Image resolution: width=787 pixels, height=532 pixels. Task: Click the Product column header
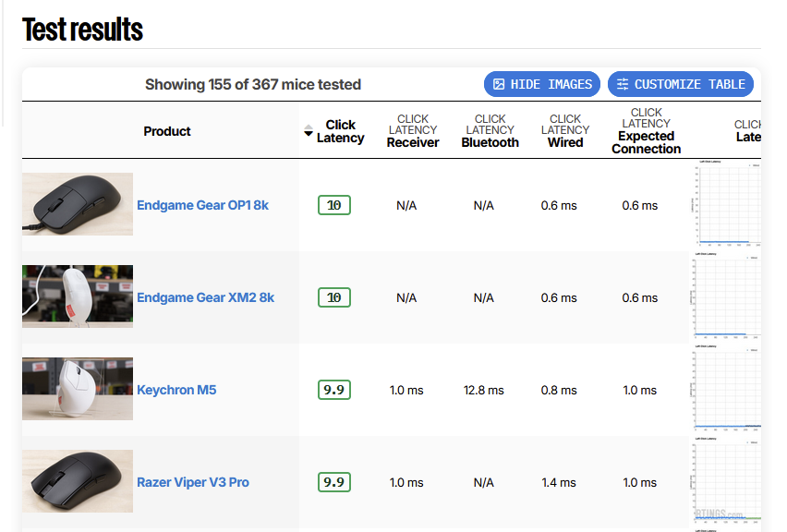(x=167, y=131)
